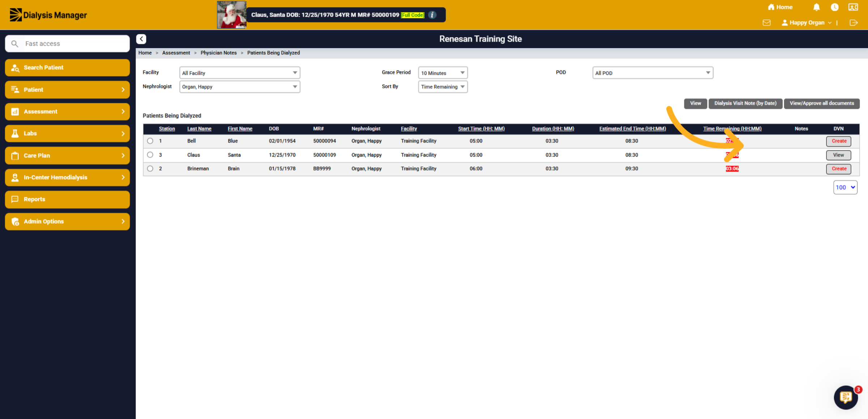The width and height of the screenshot is (868, 419).
Task: Open the mail envelope icon
Action: [766, 23]
